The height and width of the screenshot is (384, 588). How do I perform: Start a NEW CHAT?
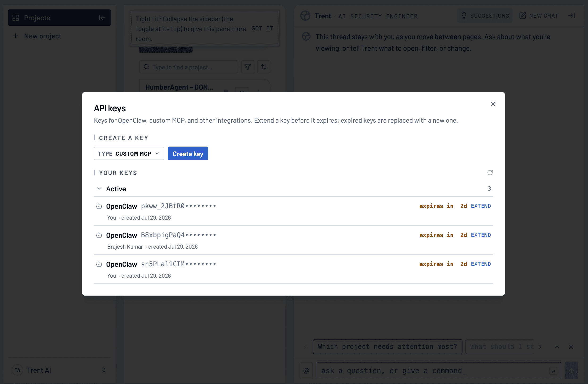point(539,16)
